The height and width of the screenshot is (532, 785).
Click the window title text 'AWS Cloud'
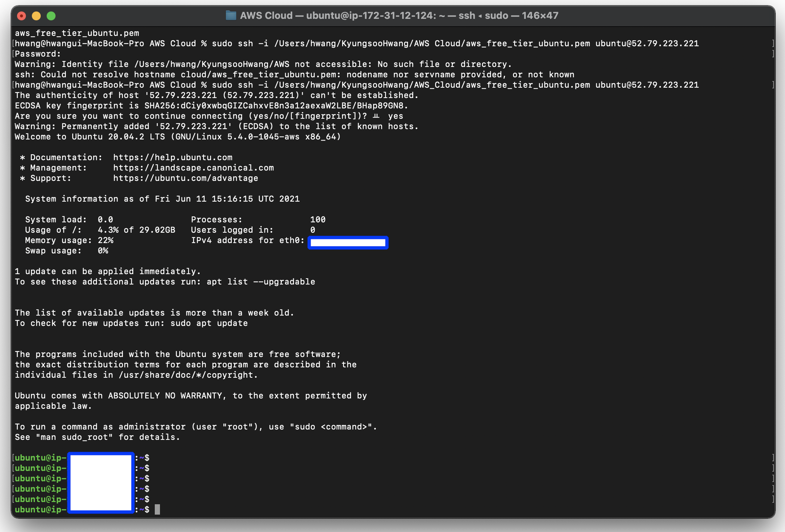pos(266,16)
